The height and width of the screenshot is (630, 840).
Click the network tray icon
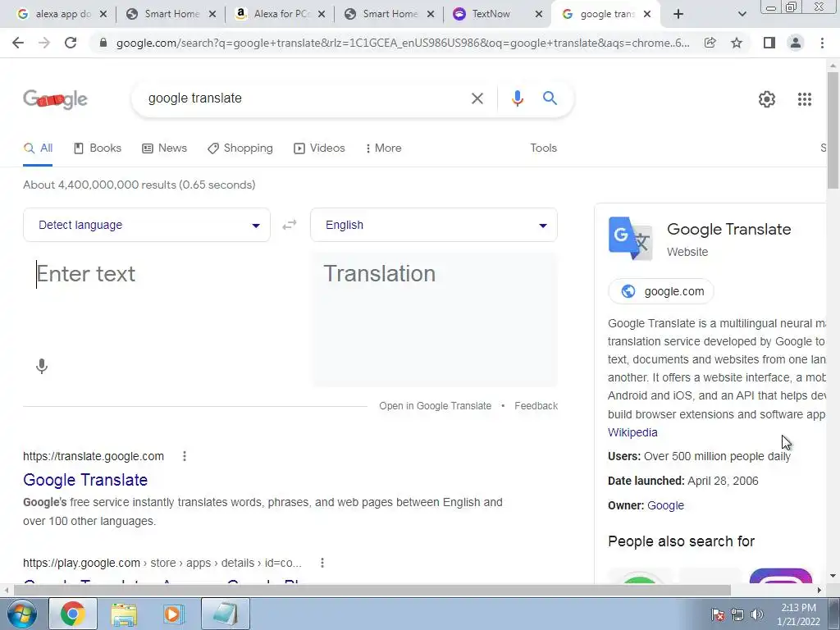[x=737, y=614]
